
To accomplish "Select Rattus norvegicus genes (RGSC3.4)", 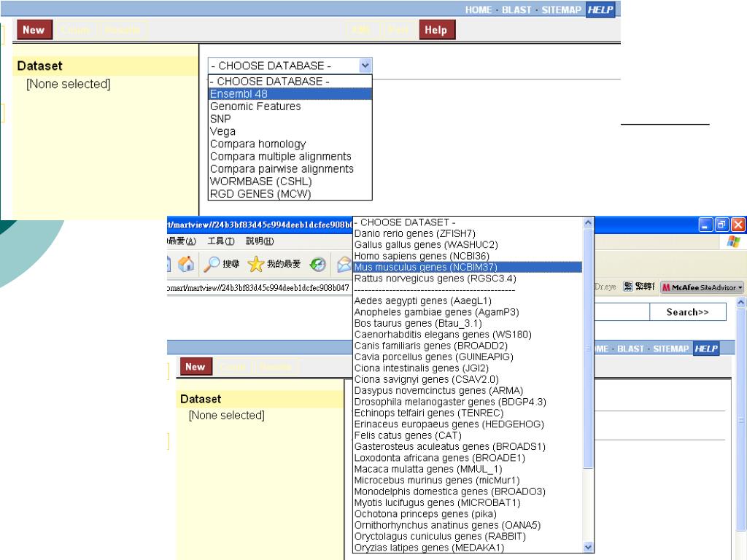I will 468,278.
